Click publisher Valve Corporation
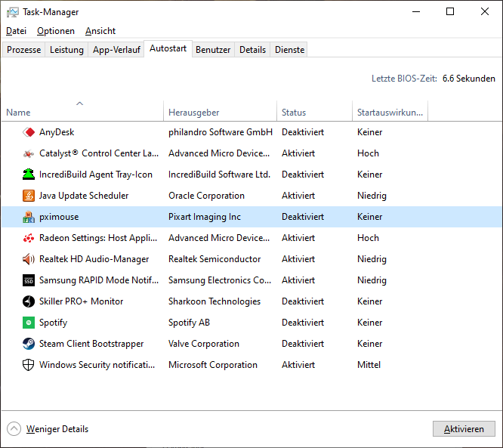The width and height of the screenshot is (503, 448). click(204, 344)
